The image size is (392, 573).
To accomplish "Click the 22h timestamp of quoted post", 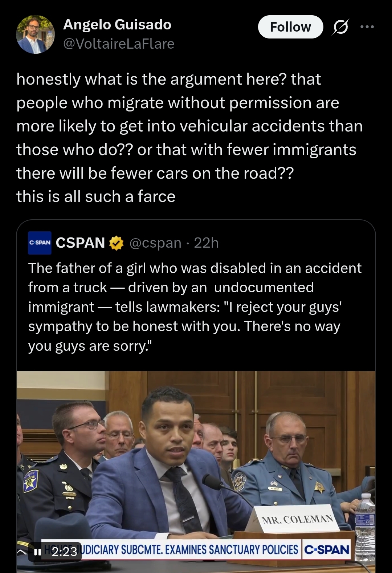I will 206,243.
